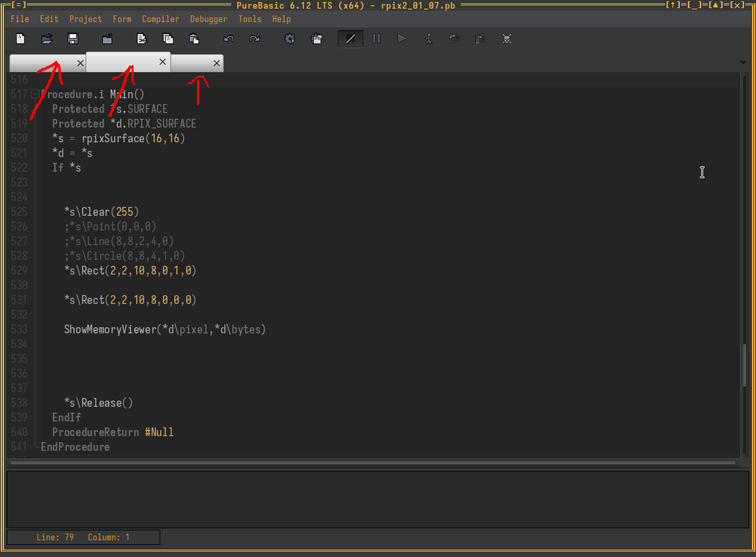
Task: Click line number 536 in the gutter
Action: (19, 373)
